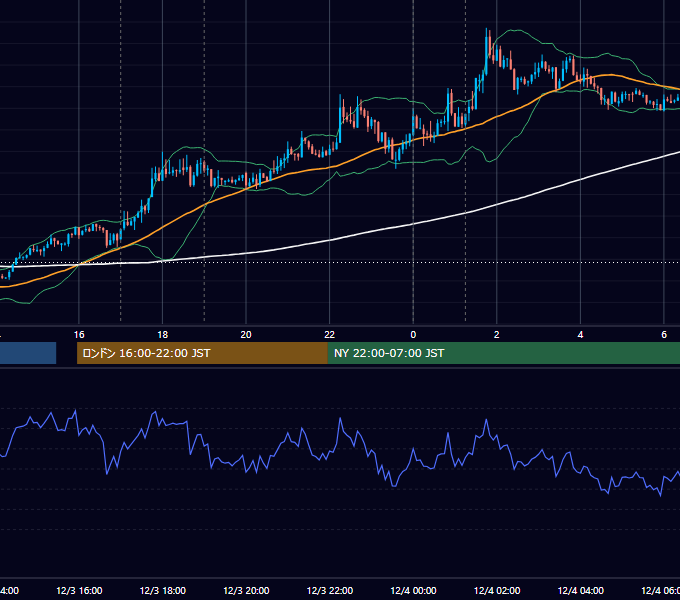Click the 0 hour label on upper axis
The height and width of the screenshot is (600, 680).
tap(413, 335)
